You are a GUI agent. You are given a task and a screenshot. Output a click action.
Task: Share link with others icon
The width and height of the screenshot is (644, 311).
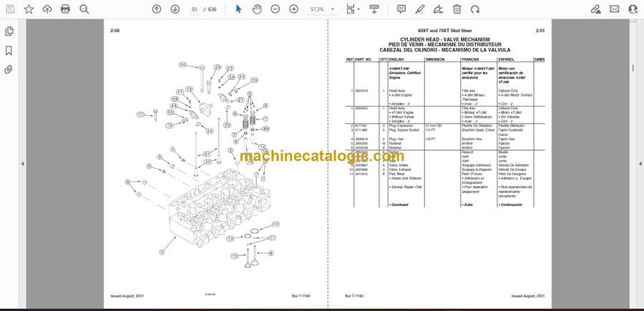click(595, 9)
